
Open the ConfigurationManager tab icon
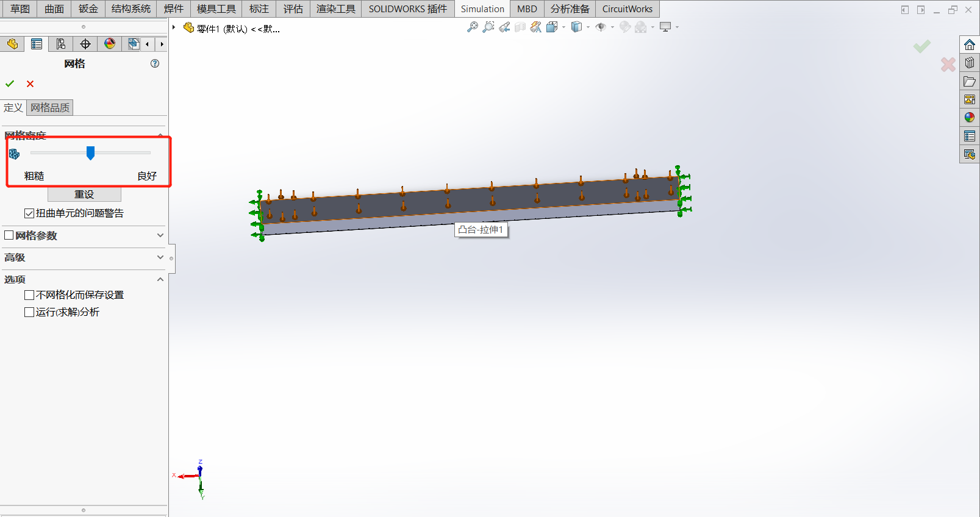(61, 44)
